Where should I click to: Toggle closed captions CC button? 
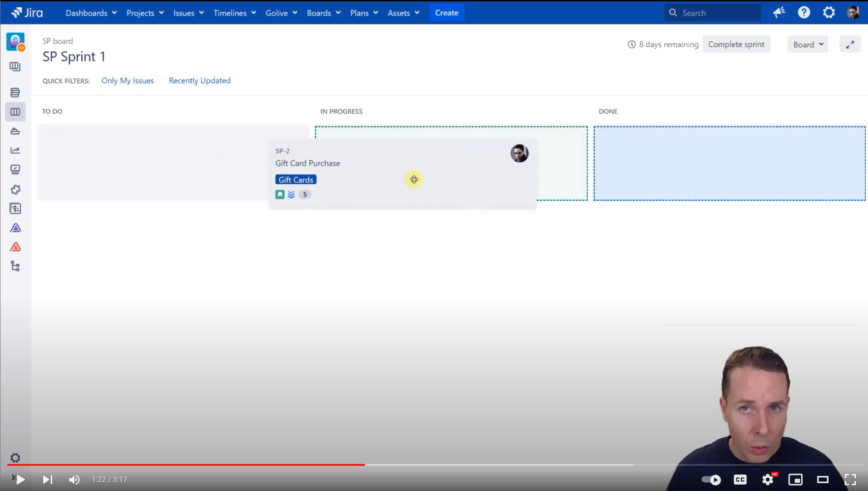pos(740,480)
